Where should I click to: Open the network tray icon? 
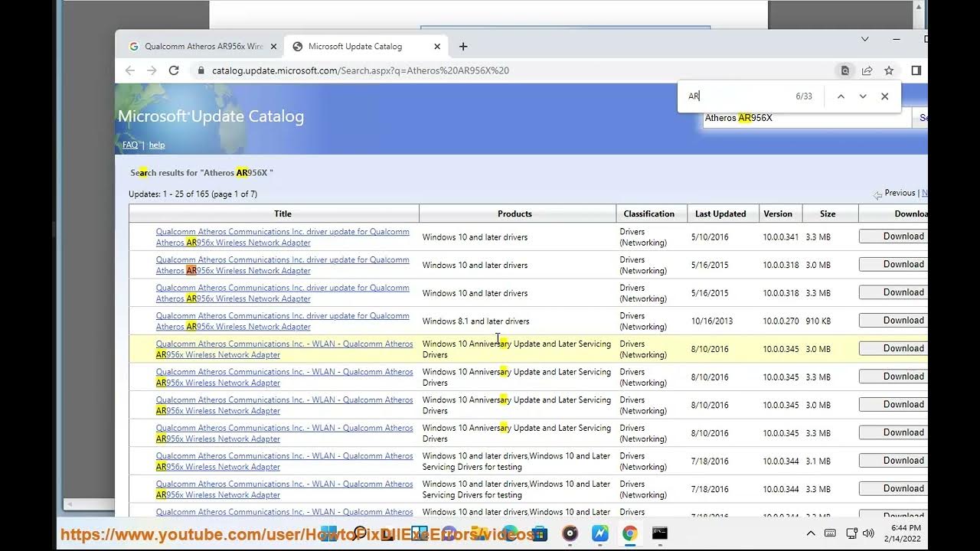pyautogui.click(x=851, y=533)
